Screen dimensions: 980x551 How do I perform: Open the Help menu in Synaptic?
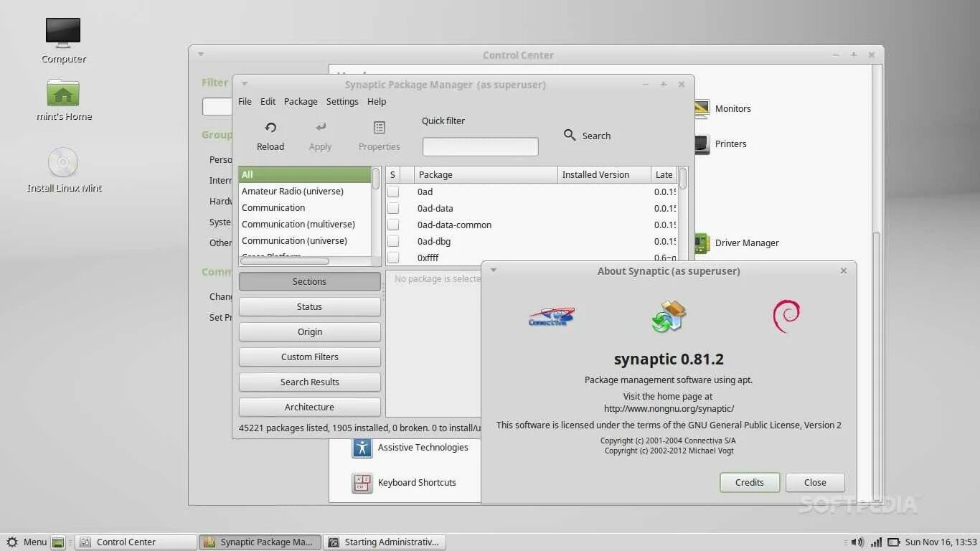click(377, 102)
